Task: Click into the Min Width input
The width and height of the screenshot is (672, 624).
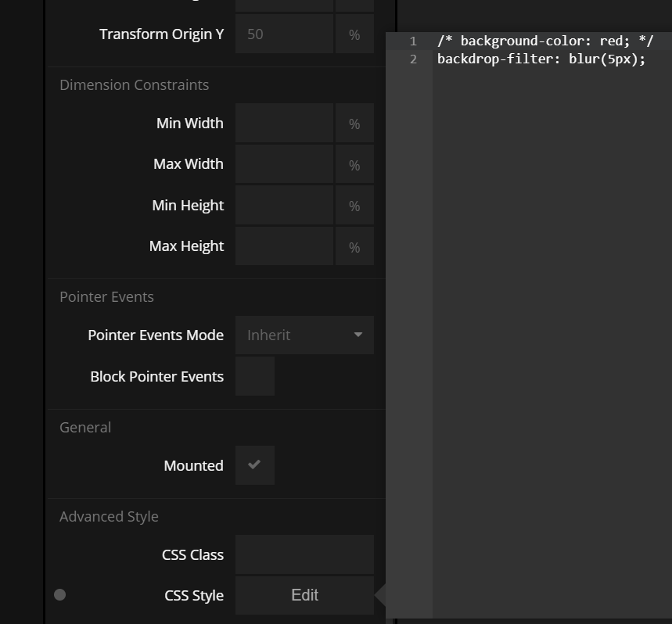Action: 284,124
